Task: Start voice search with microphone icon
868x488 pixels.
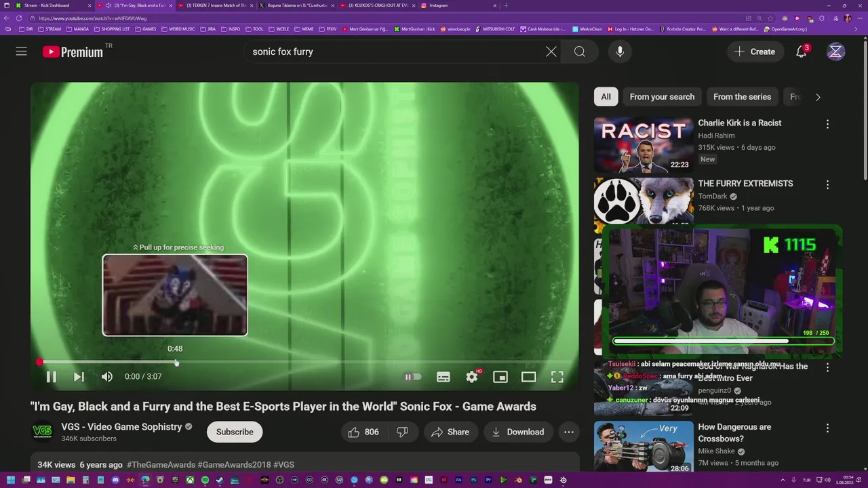Action: pyautogui.click(x=620, y=52)
